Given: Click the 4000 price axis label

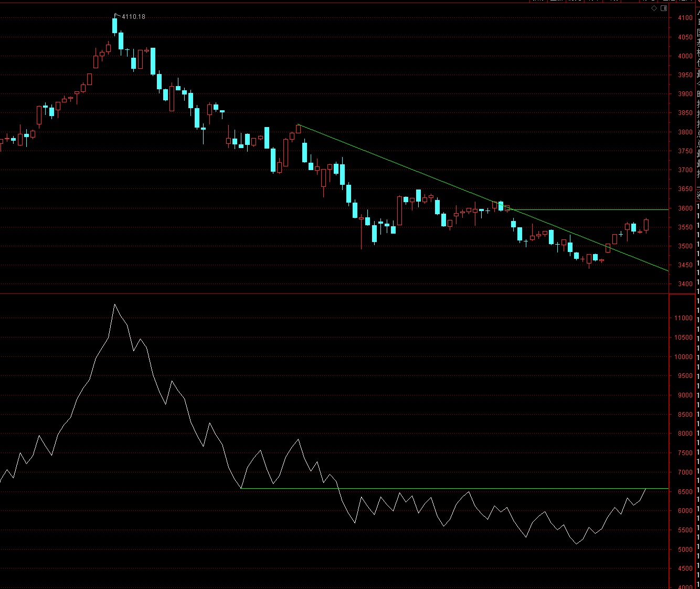Looking at the screenshot, I should (x=685, y=56).
